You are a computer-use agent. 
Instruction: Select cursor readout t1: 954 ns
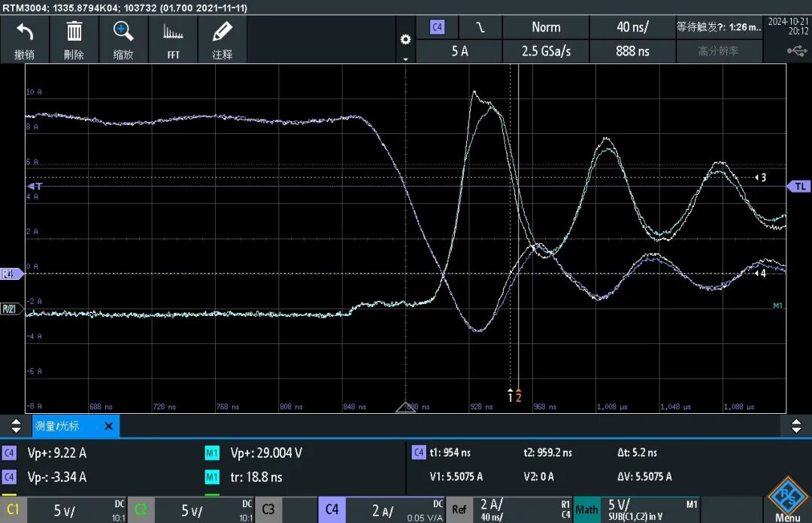click(450, 452)
